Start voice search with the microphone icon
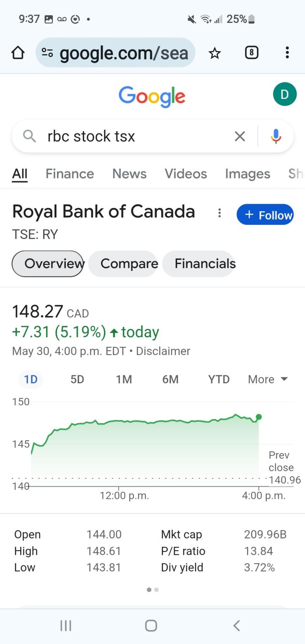Screen dimensions: 305x644 point(276,136)
